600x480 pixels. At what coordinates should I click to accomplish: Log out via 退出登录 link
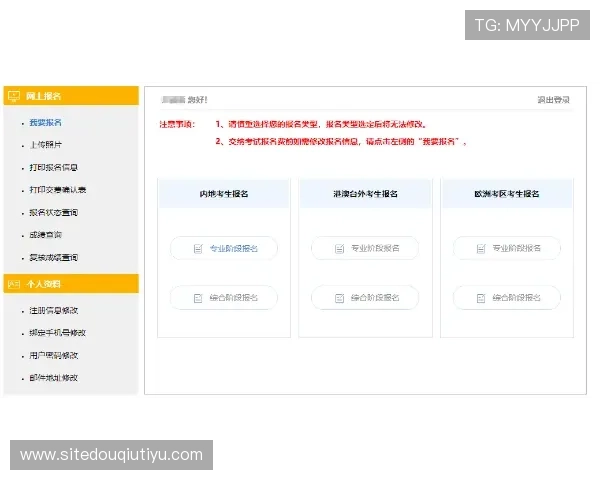pyautogui.click(x=553, y=100)
